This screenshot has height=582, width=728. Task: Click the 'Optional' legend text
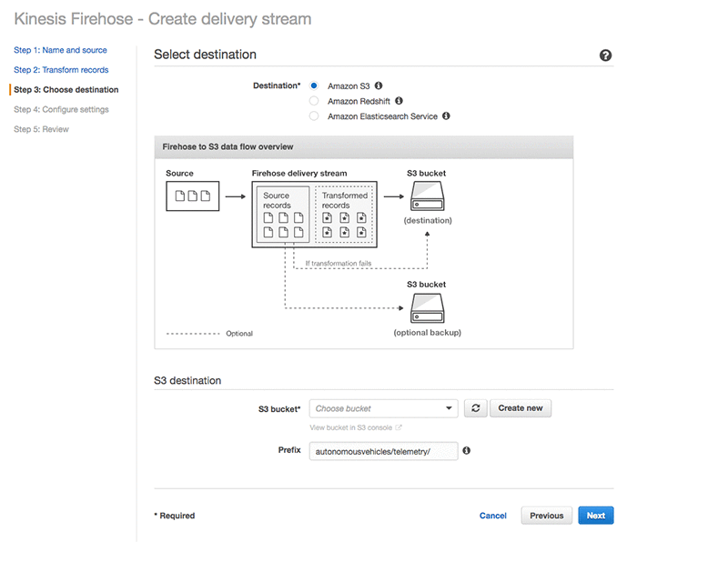click(x=239, y=334)
